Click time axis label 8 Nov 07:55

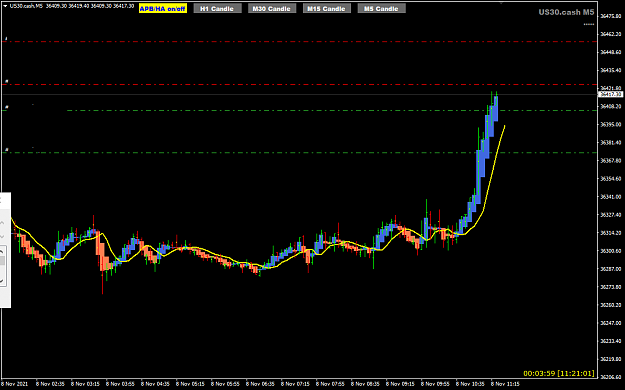[x=330, y=384]
